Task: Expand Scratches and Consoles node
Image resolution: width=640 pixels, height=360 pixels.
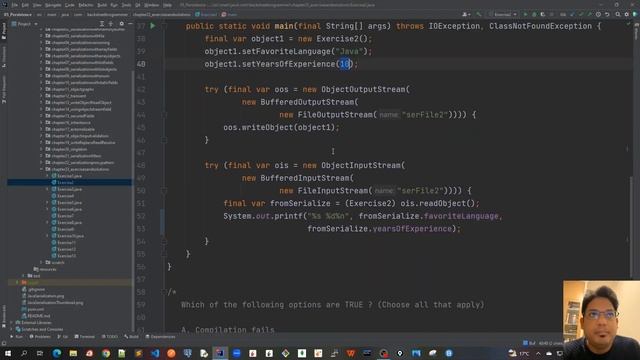Action: pos(11,329)
